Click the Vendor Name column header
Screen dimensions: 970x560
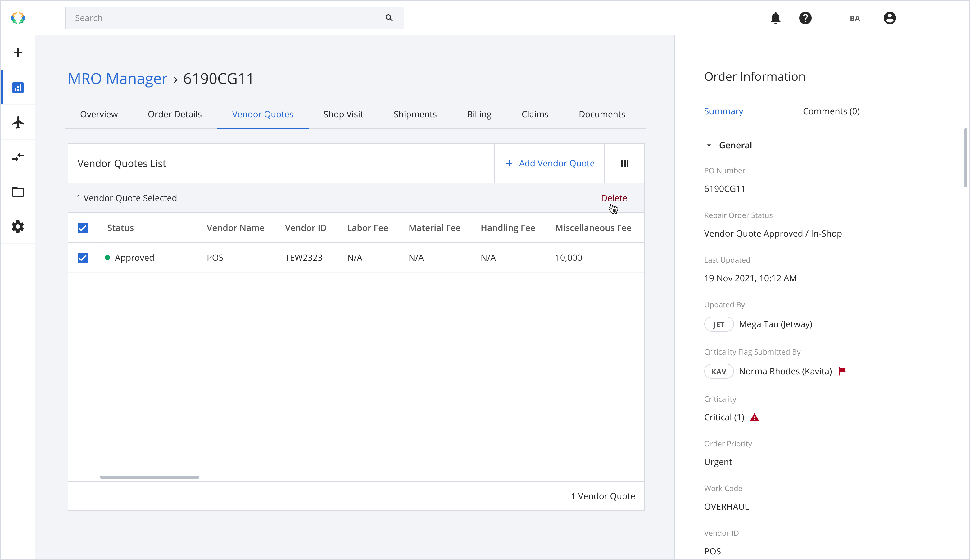pos(235,228)
